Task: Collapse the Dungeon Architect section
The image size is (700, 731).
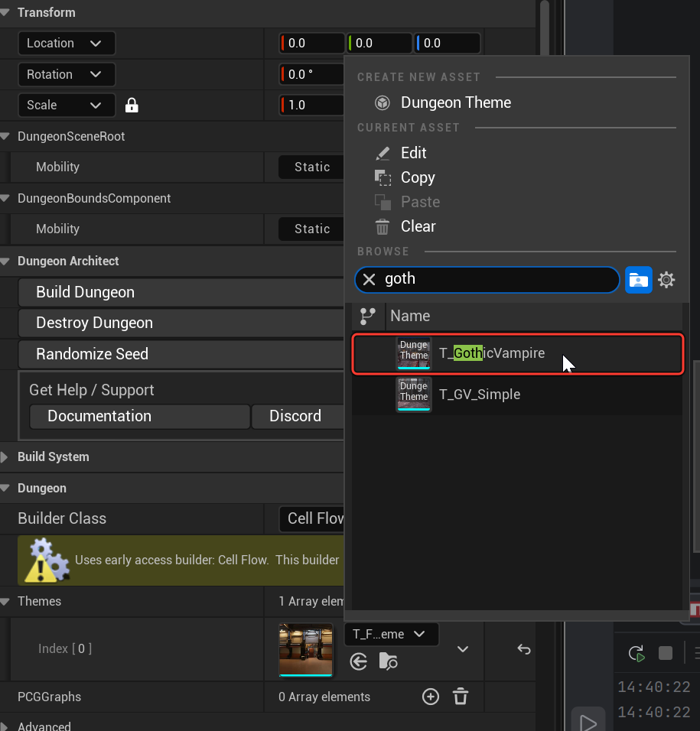Action: click(5, 262)
